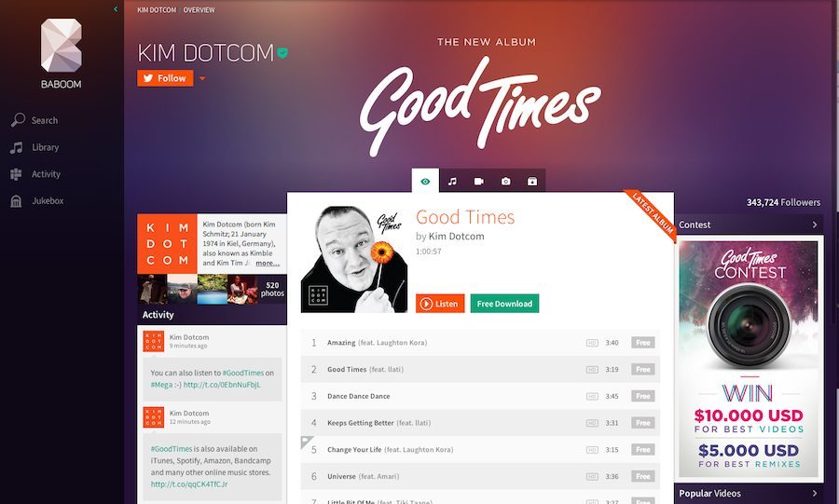839x504 pixels.
Task: Open dropdown arrow beside Follow button
Action: (x=202, y=78)
